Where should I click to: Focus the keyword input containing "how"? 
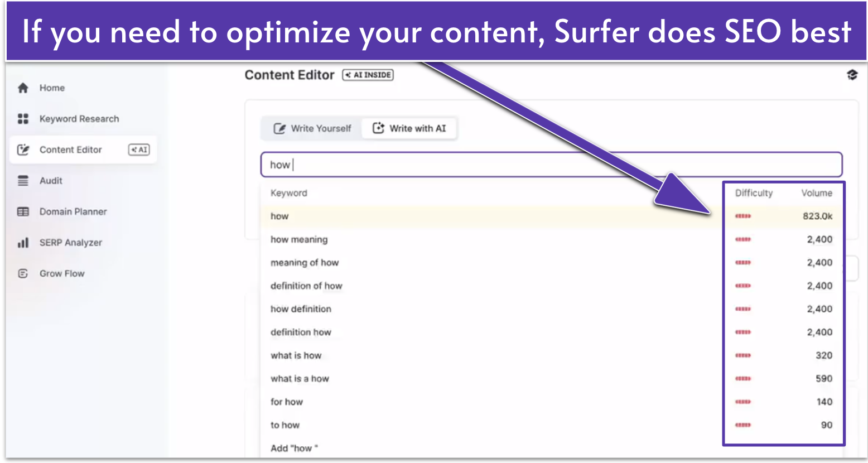tap(551, 165)
